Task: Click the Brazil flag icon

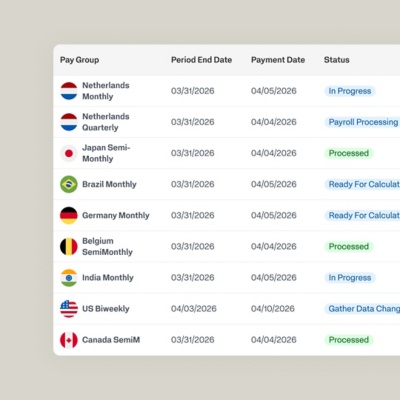Action: (x=69, y=184)
